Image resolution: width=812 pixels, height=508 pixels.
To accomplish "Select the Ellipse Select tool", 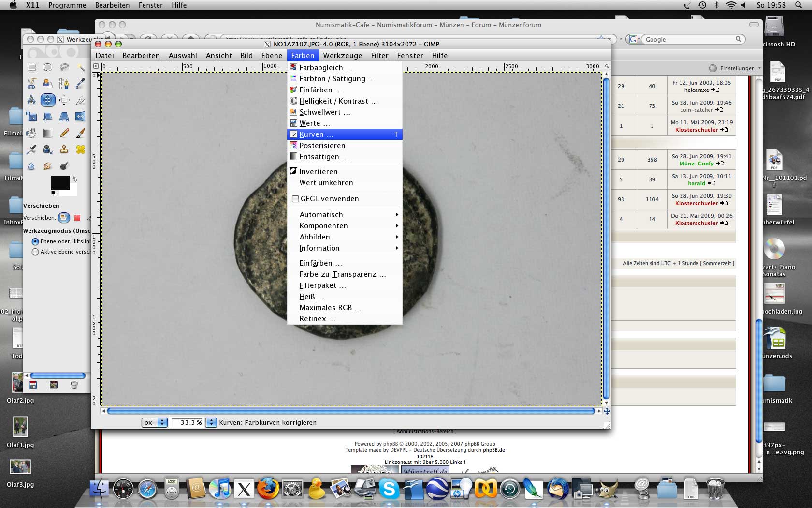I will (x=47, y=67).
